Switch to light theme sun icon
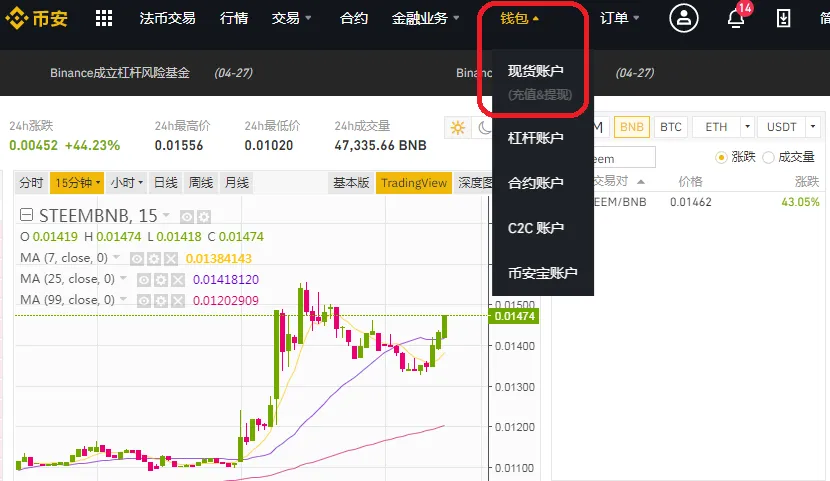The image size is (830, 481). click(457, 128)
